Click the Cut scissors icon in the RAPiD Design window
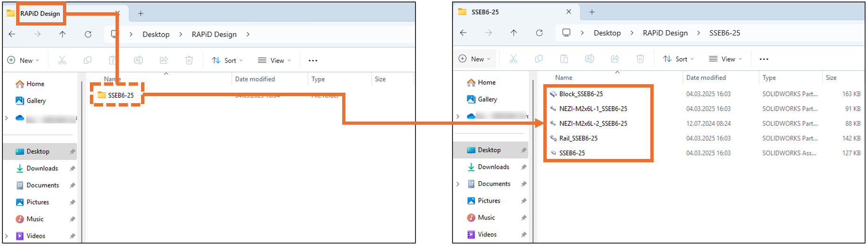This screenshot has width=868, height=246. coord(62,60)
